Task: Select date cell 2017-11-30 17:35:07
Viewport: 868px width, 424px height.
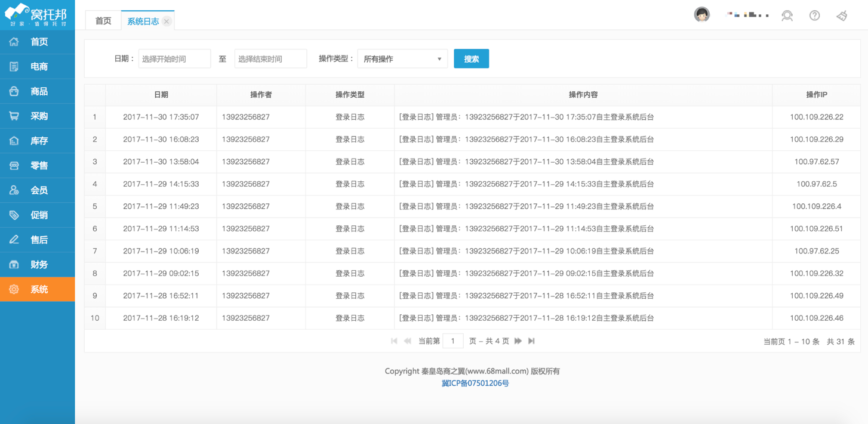Action: [x=161, y=117]
